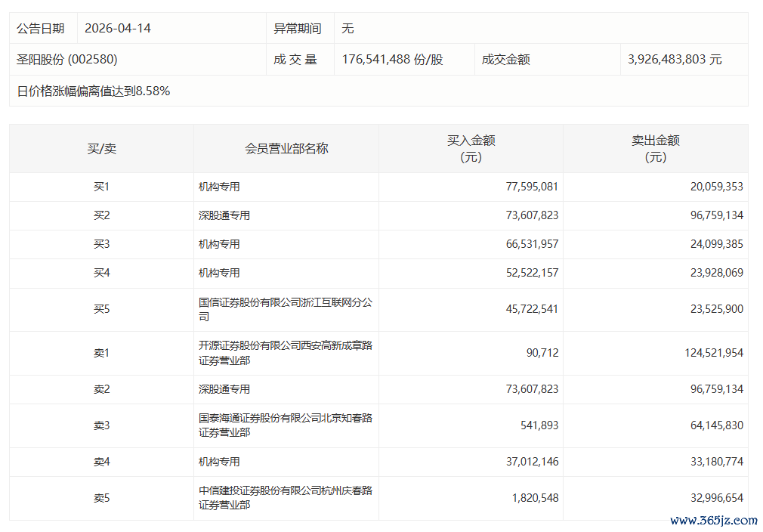Click sell amount 33,180,774
Image resolution: width=763 pixels, height=532 pixels.
pos(717,462)
